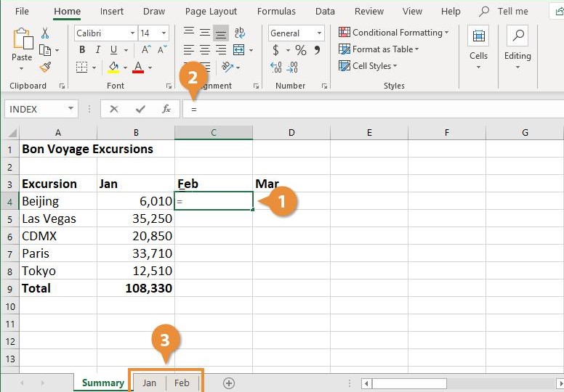Click the Paste button
The image size is (564, 392).
click(x=22, y=49)
